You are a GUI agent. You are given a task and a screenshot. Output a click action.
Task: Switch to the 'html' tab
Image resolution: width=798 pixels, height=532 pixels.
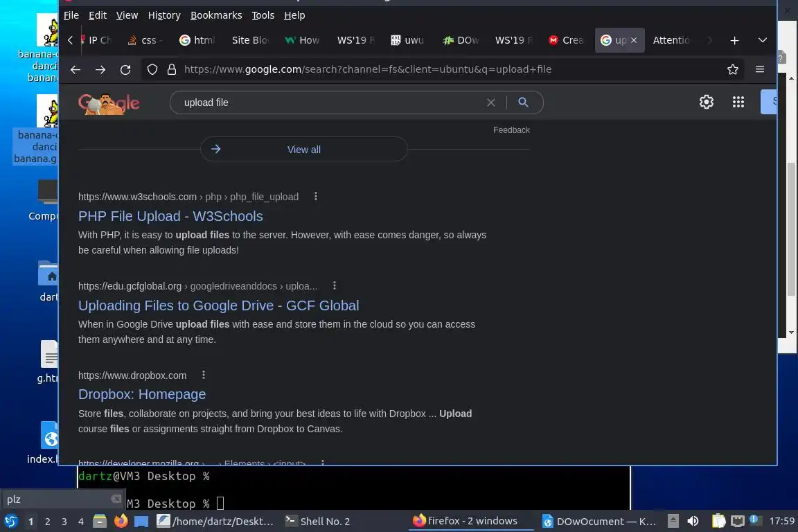pos(199,40)
